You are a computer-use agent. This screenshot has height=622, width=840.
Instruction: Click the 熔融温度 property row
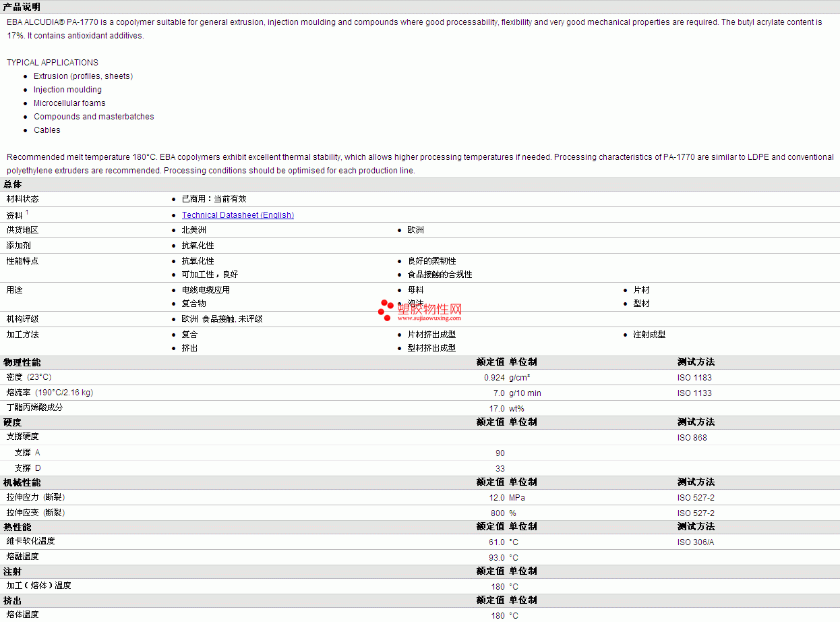pos(420,557)
